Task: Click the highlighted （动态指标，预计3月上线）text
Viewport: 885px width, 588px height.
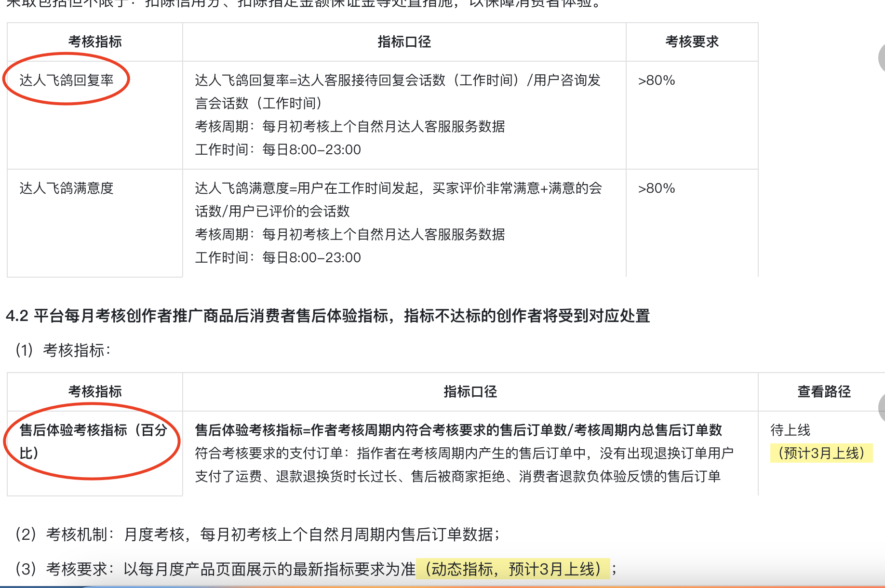Action: point(513,569)
